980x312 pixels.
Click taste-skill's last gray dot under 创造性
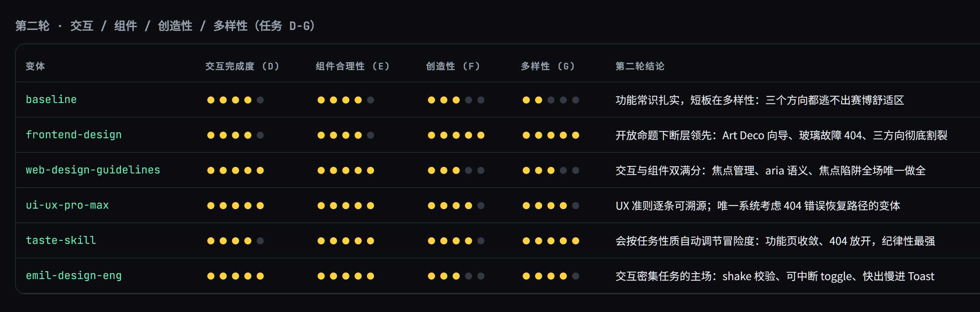tap(481, 241)
